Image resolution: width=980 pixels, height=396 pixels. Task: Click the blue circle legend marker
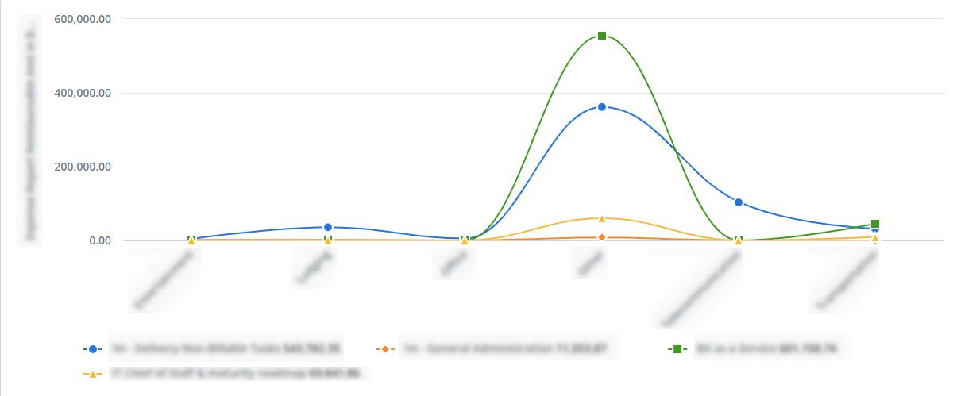(x=93, y=348)
